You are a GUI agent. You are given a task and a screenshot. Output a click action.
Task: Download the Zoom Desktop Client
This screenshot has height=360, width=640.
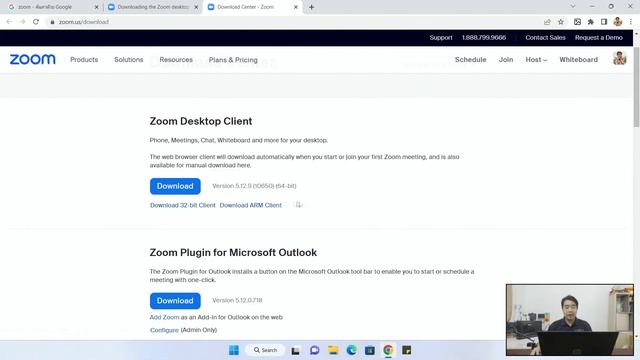[x=175, y=186]
